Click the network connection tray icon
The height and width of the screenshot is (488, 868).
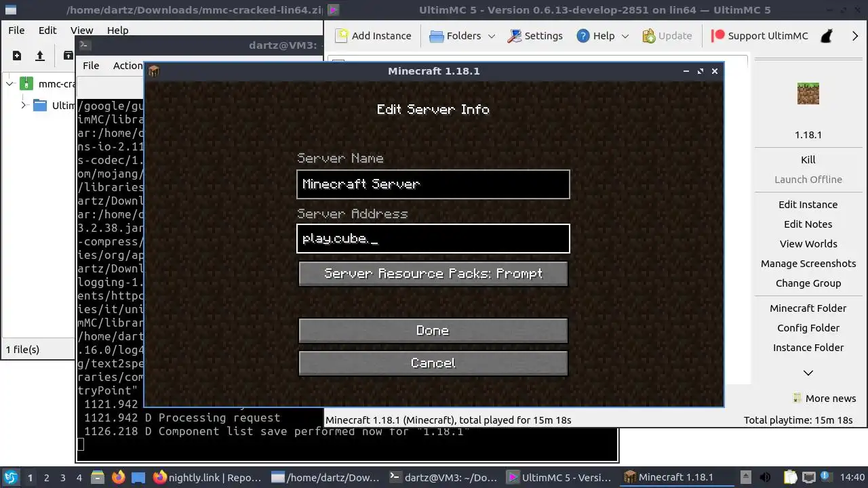808,477
